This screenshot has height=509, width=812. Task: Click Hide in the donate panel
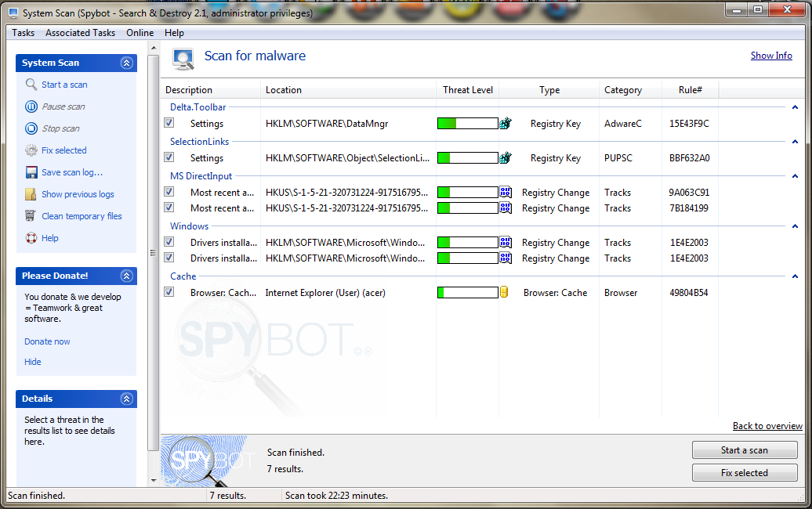coord(33,362)
